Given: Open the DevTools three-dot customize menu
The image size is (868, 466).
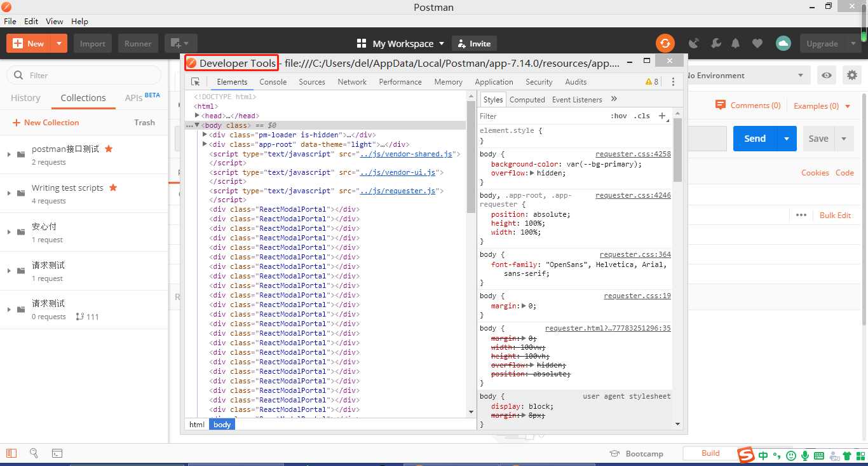Looking at the screenshot, I should (x=673, y=82).
